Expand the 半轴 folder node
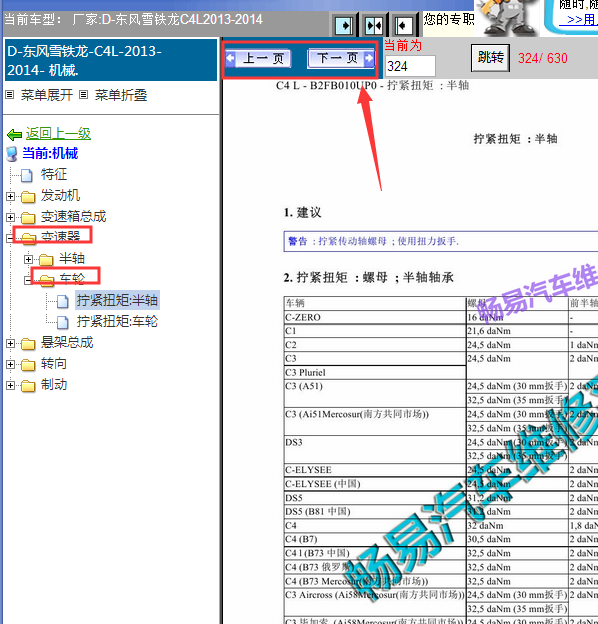598x624 pixels. coord(28,259)
